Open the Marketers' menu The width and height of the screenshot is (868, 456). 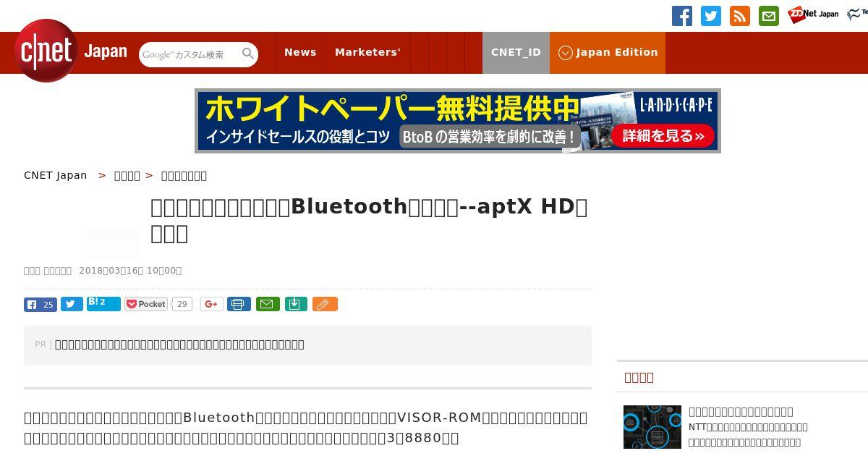(367, 52)
